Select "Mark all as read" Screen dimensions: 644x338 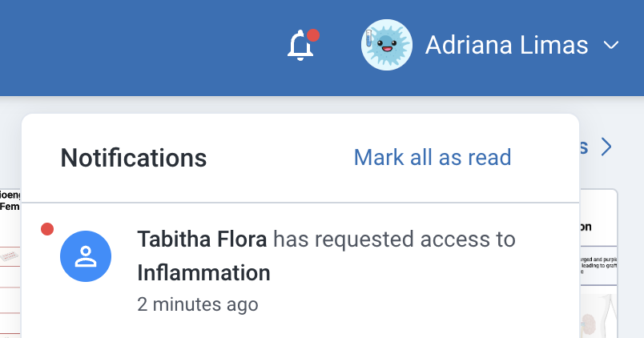(432, 157)
